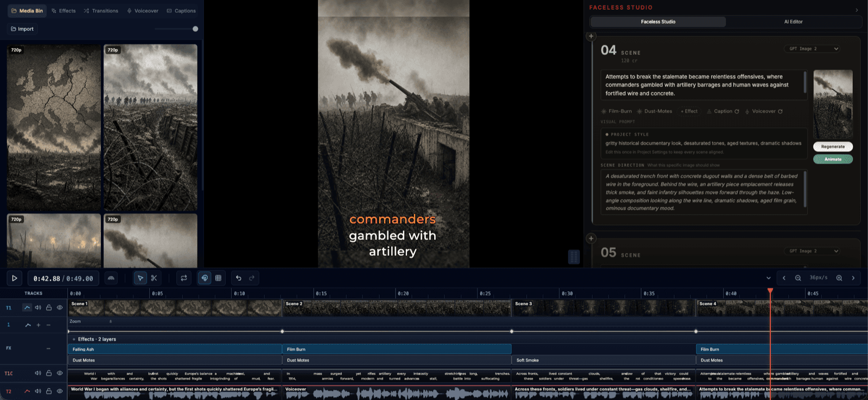Open the Media Bin tab
The image size is (868, 400).
27,11
